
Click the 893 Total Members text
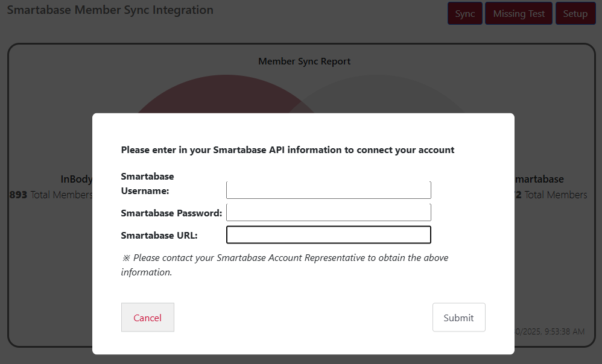tap(51, 195)
